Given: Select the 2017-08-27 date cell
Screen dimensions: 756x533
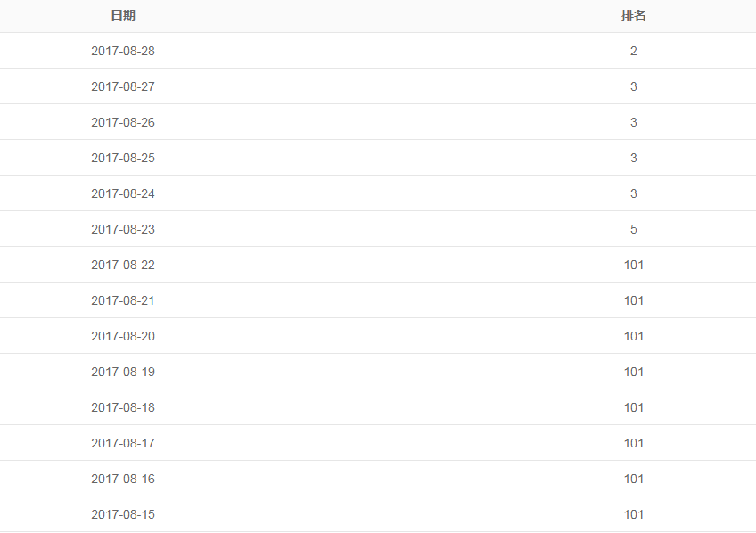Looking at the screenshot, I should pos(123,86).
